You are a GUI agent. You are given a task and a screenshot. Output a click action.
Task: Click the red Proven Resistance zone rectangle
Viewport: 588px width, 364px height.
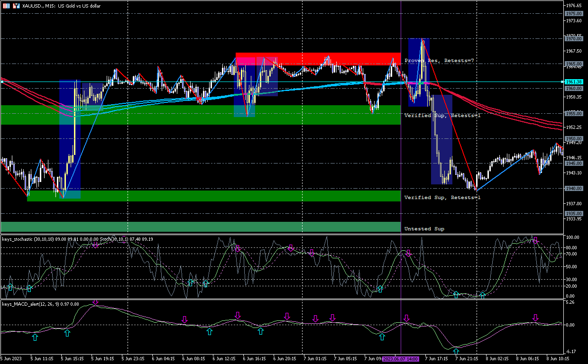[318, 59]
